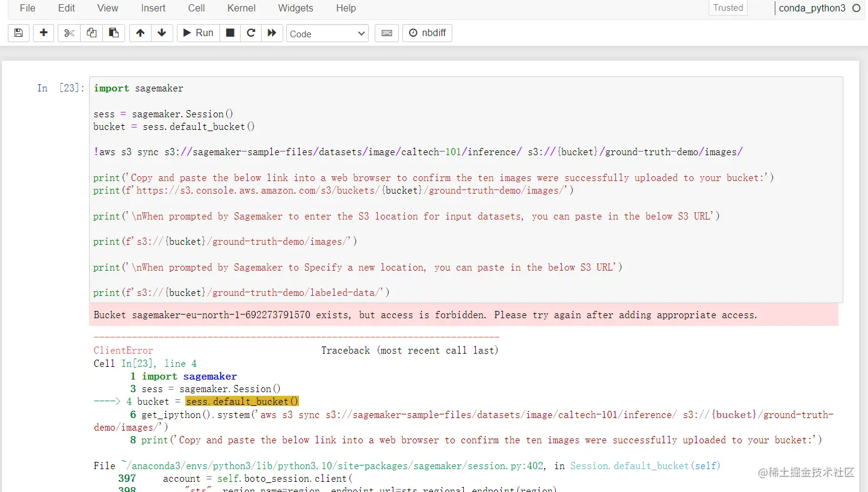Image resolution: width=868 pixels, height=492 pixels.
Task: Open the View menu
Action: click(x=108, y=8)
